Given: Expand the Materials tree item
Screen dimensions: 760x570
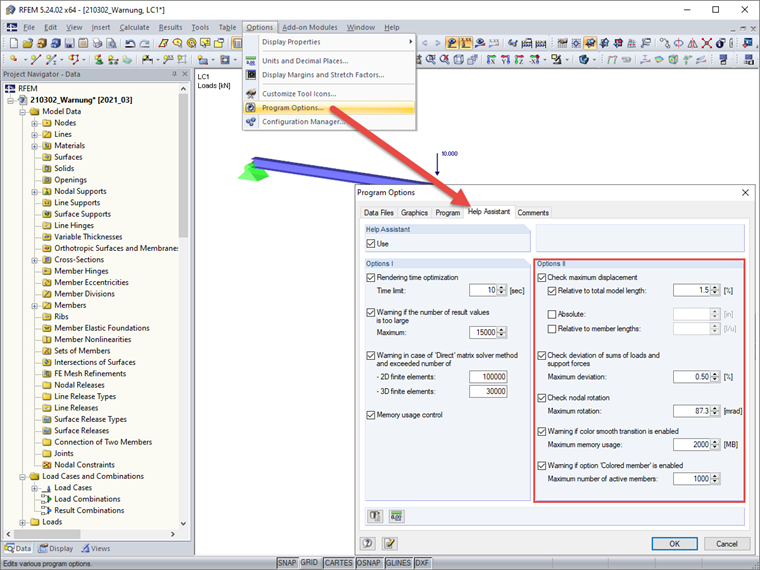Looking at the screenshot, I should [34, 146].
